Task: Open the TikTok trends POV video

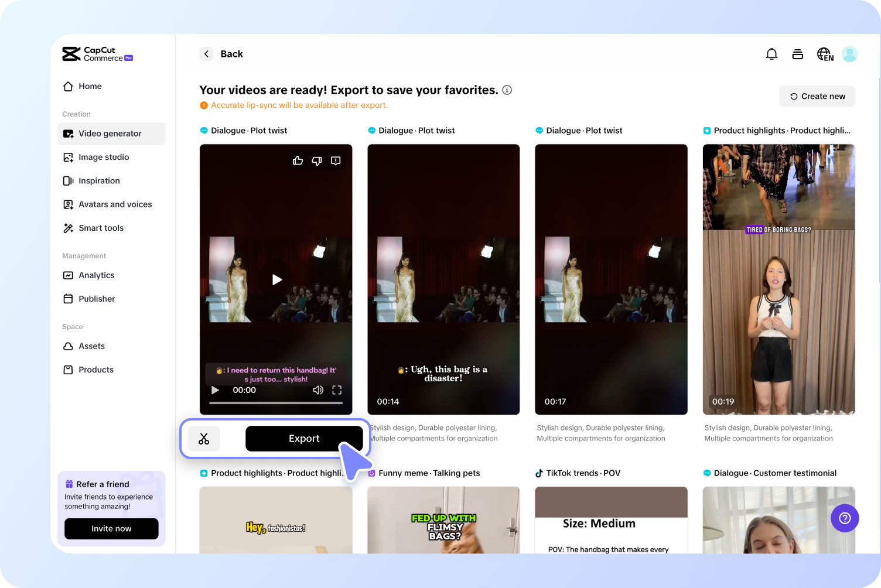Action: tap(611, 520)
